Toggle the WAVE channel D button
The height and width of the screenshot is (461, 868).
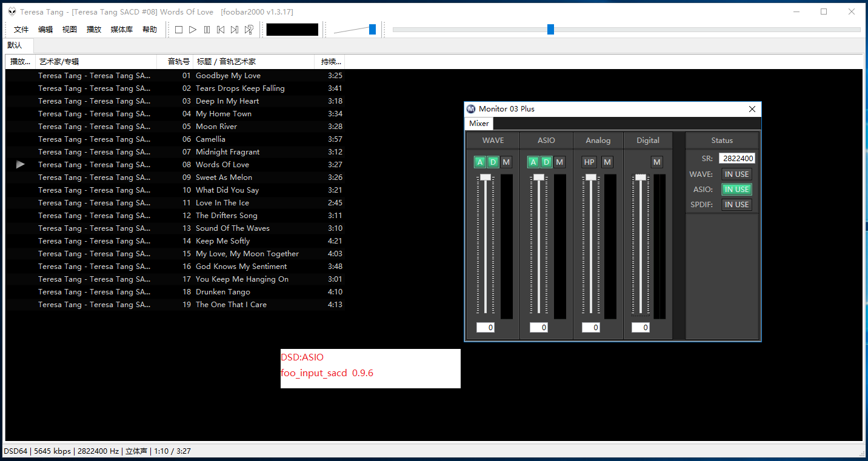[x=493, y=162]
